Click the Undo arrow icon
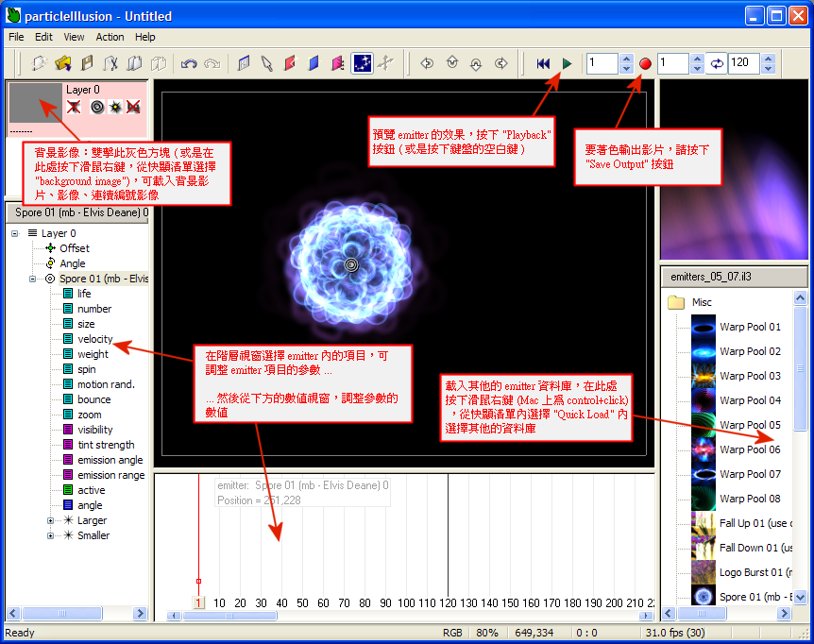The height and width of the screenshot is (644, 814). coord(189,63)
